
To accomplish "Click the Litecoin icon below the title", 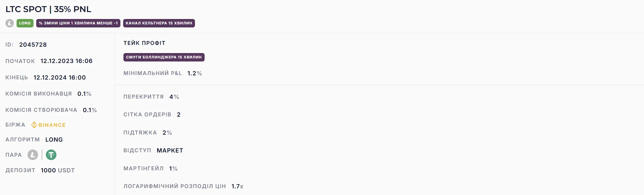I will (10, 23).
